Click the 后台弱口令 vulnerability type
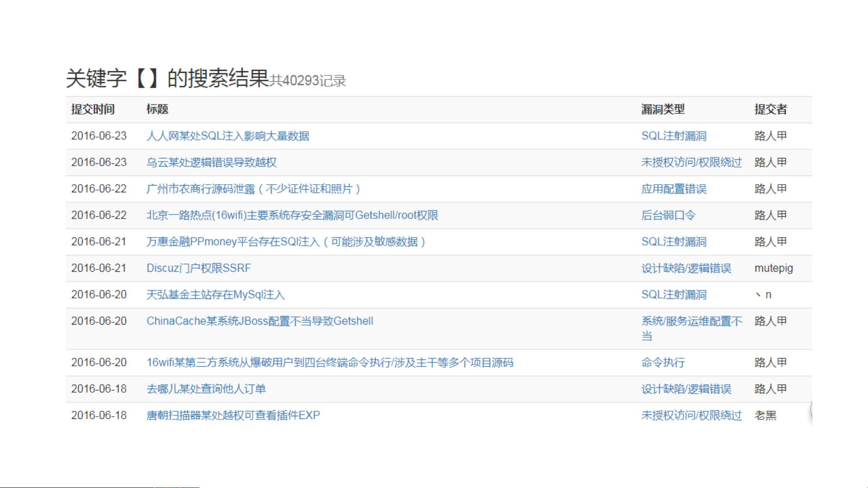868x488 pixels. tap(668, 215)
